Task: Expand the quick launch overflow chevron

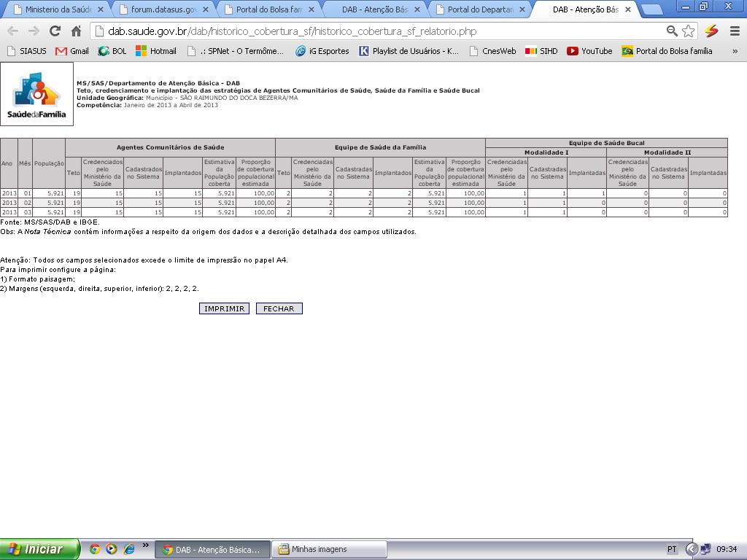Action: pos(146,545)
